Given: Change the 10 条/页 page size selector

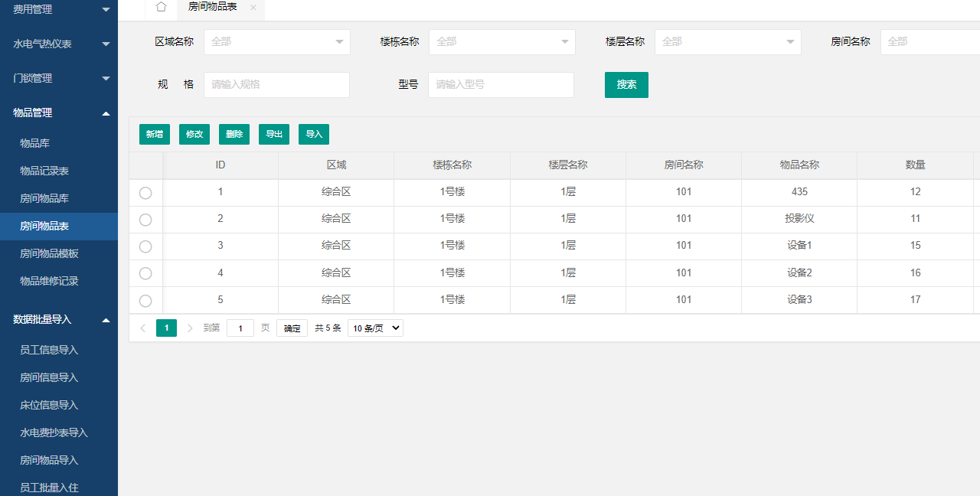Looking at the screenshot, I should pos(375,328).
